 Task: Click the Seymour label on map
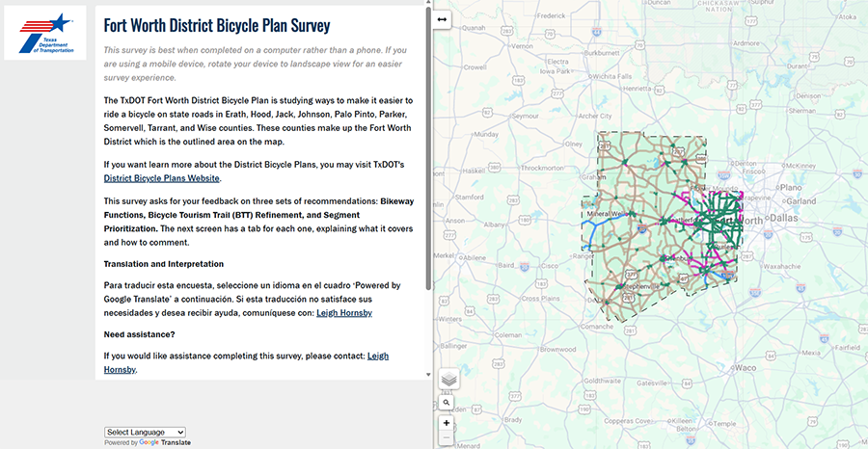point(526,117)
